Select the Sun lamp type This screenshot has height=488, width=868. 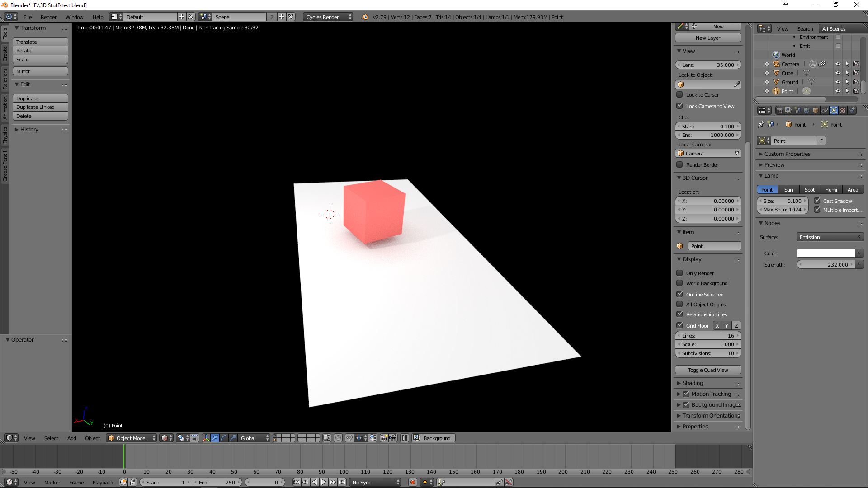coord(789,189)
